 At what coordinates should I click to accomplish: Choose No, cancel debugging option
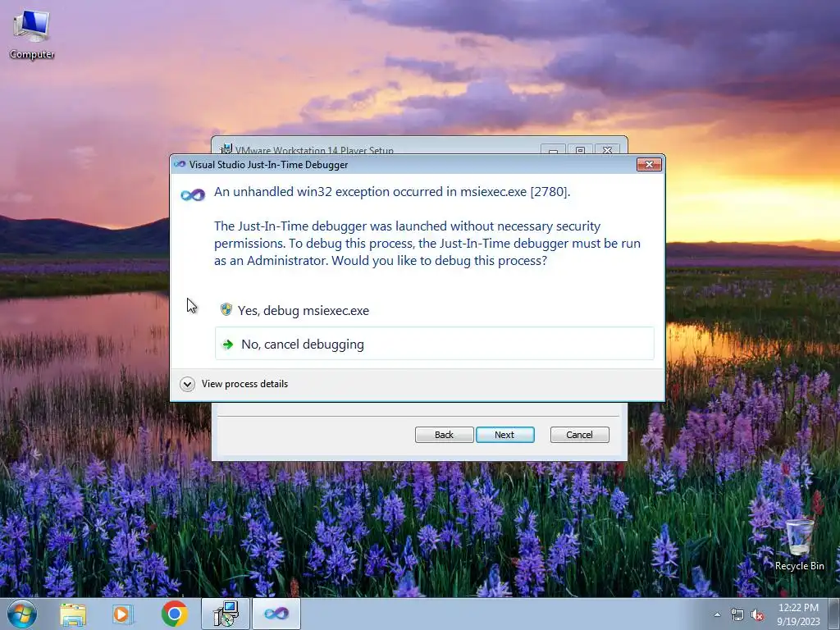434,344
